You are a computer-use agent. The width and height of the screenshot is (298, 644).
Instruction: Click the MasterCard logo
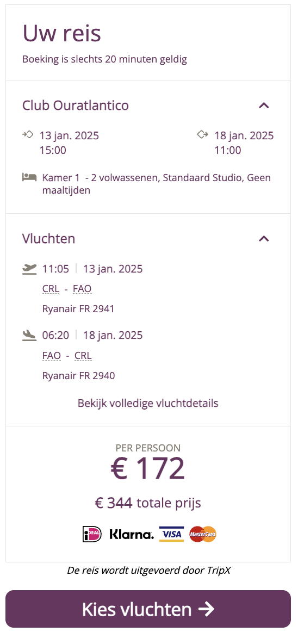pos(203,534)
